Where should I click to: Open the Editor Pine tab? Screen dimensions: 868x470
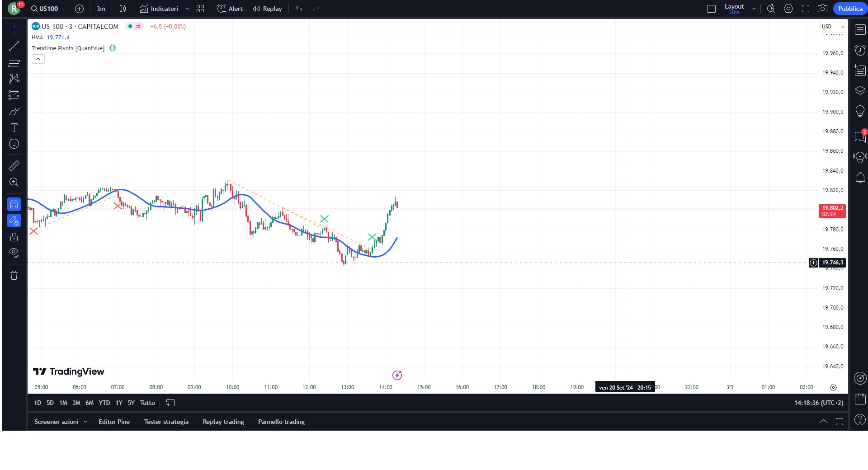click(x=114, y=422)
